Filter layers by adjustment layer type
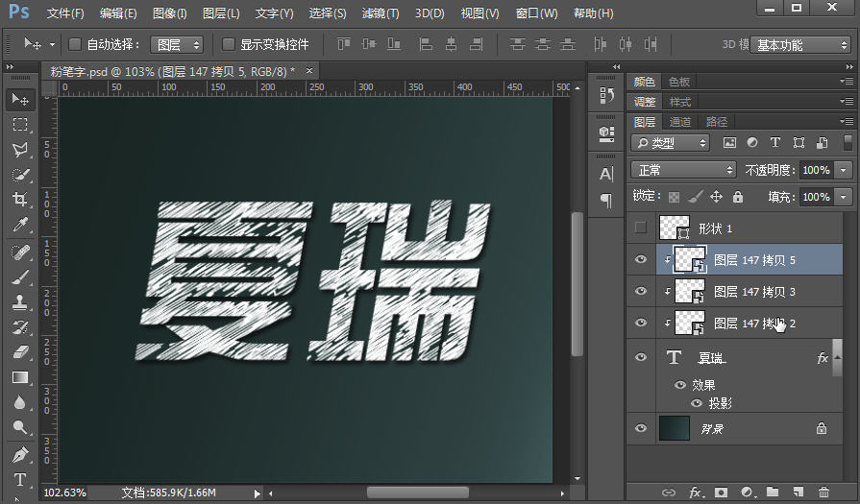The width and height of the screenshot is (860, 504). tap(752, 143)
